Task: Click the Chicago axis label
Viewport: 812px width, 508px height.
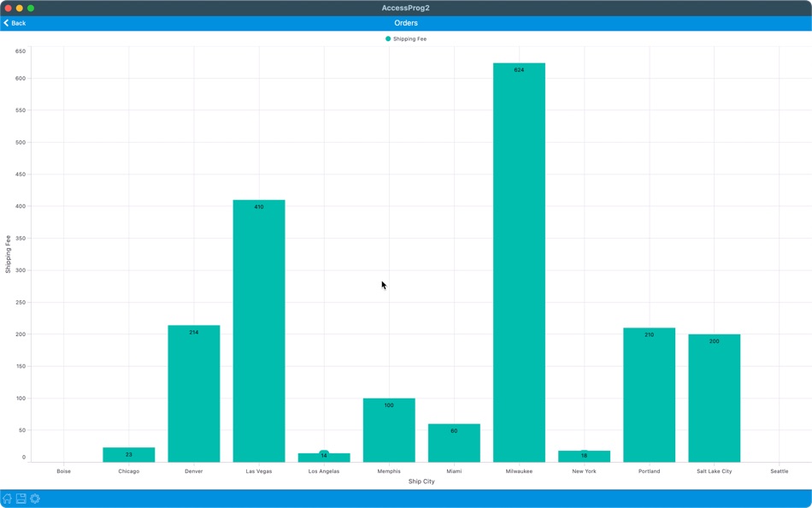Action: point(129,471)
